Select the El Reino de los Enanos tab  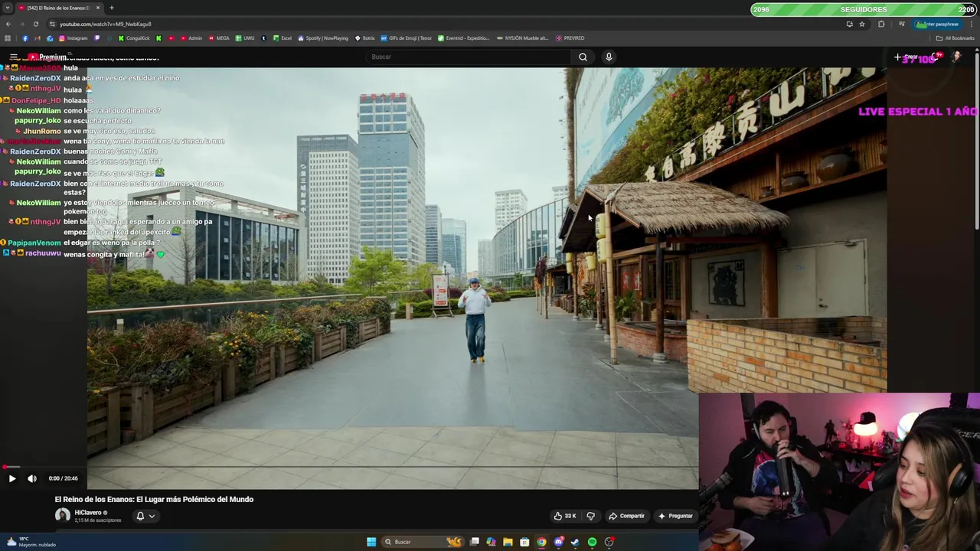pos(60,8)
